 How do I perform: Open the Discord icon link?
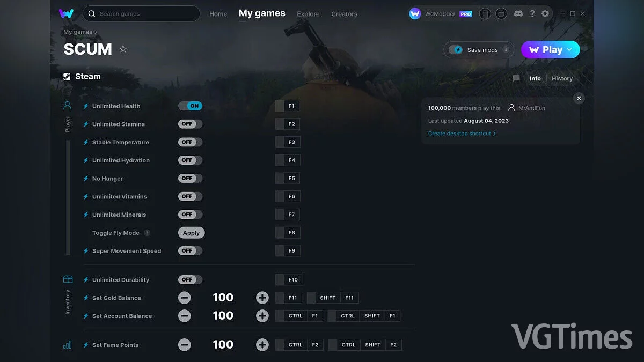click(518, 13)
